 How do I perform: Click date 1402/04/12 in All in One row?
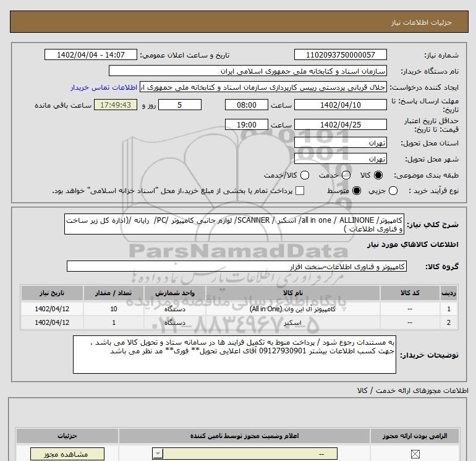point(52,309)
